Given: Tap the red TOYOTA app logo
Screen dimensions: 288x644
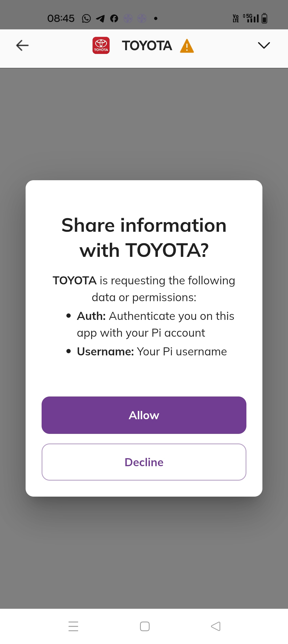Looking at the screenshot, I should 101,45.
